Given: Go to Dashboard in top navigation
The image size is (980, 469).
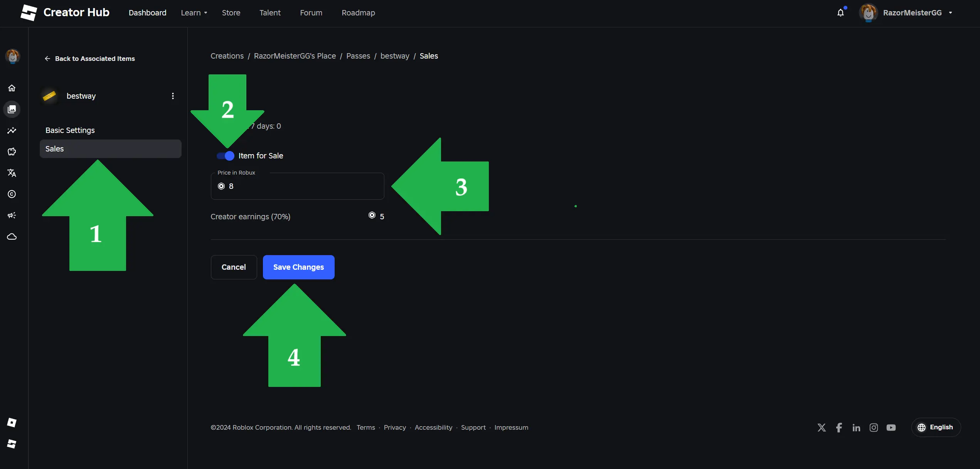Looking at the screenshot, I should coord(148,13).
